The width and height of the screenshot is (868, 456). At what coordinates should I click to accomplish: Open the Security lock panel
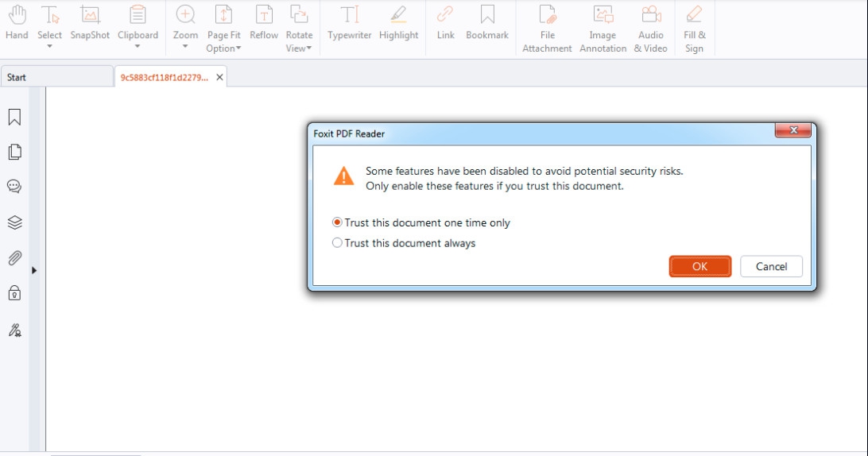click(15, 293)
